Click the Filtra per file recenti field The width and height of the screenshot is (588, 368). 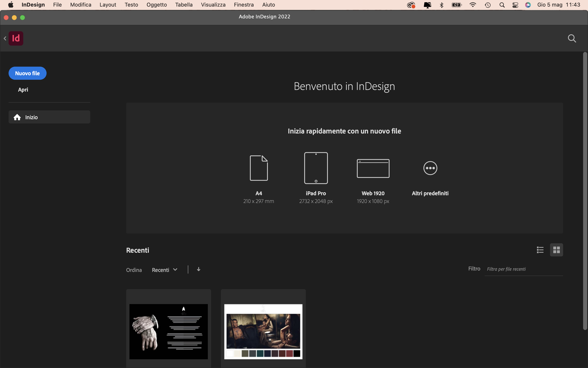point(524,269)
